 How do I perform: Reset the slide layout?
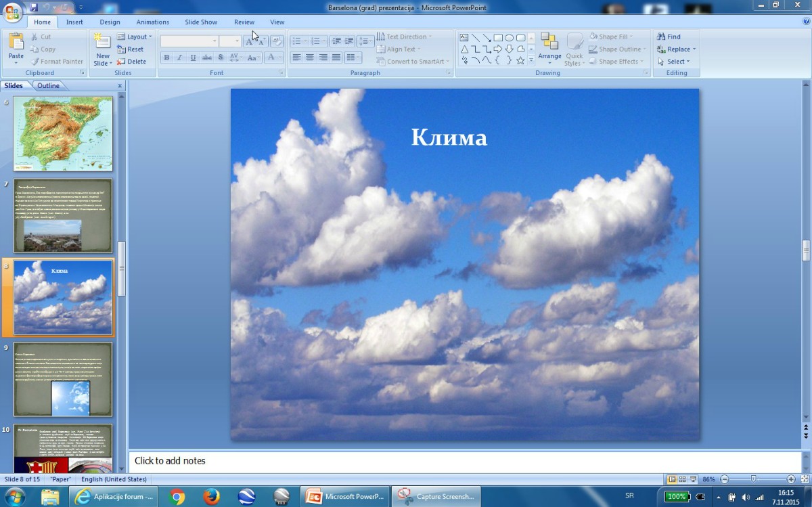pyautogui.click(x=130, y=49)
